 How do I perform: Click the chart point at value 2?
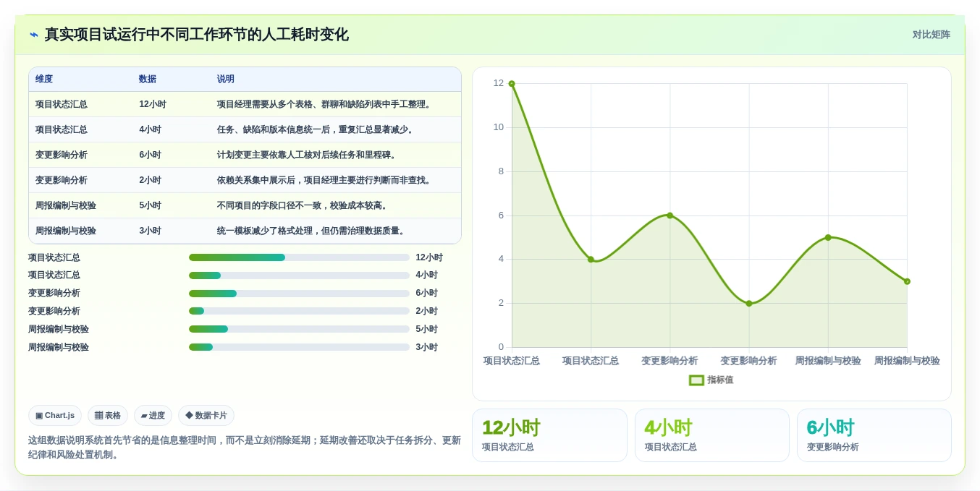click(749, 304)
